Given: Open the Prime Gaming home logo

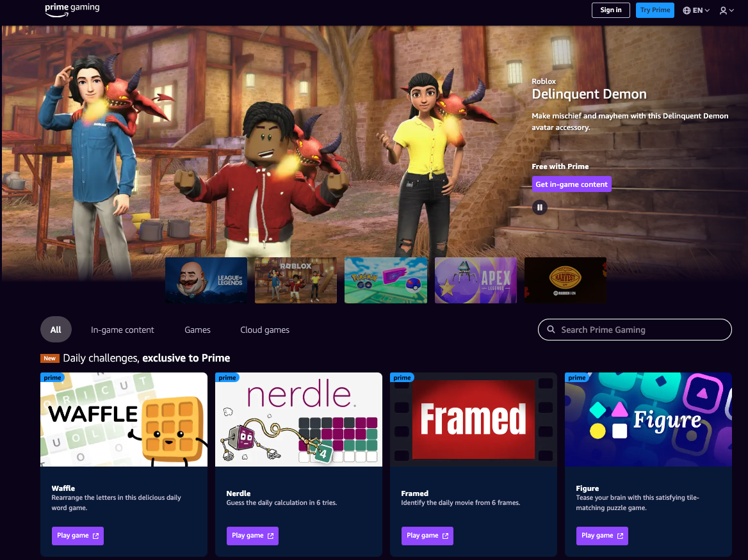Looking at the screenshot, I should [72, 10].
